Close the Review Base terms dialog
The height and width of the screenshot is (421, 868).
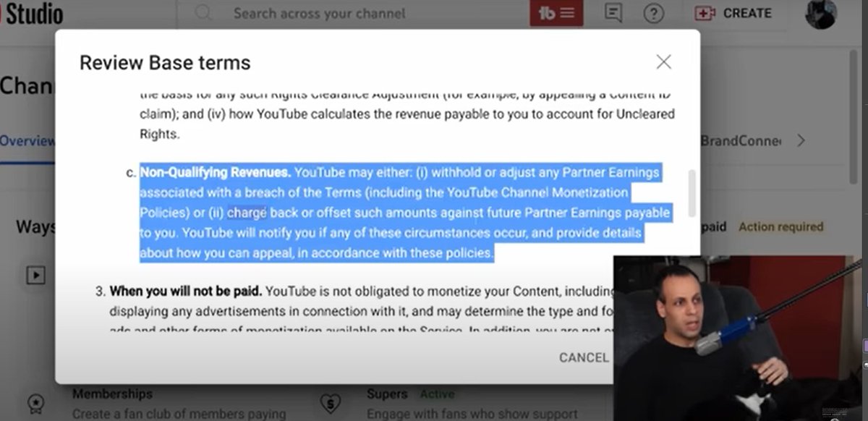pyautogui.click(x=663, y=62)
